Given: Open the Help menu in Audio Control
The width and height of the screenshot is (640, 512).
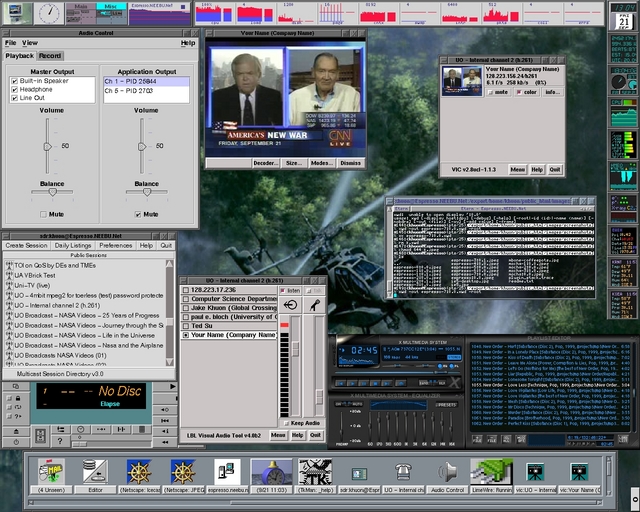Looking at the screenshot, I should tap(188, 42).
